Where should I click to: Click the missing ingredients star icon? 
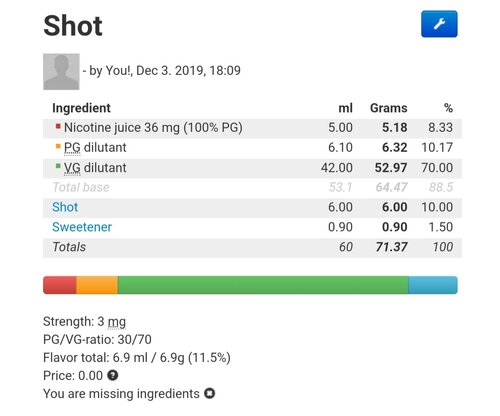click(x=210, y=393)
